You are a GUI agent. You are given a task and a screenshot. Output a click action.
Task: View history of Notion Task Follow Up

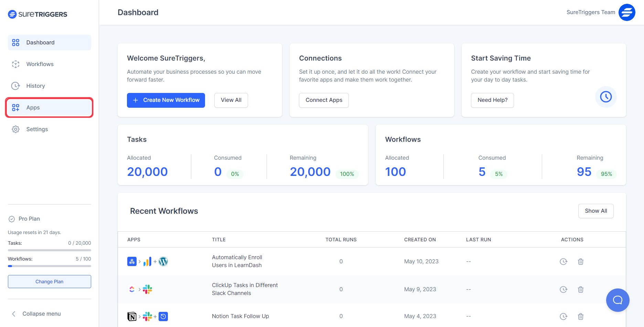coord(563,316)
